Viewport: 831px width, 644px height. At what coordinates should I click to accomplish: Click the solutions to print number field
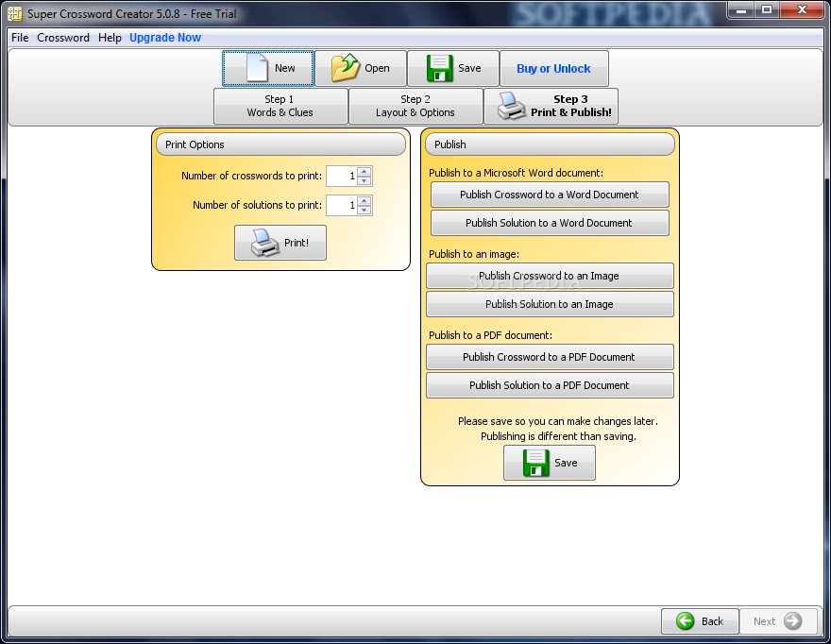[342, 205]
